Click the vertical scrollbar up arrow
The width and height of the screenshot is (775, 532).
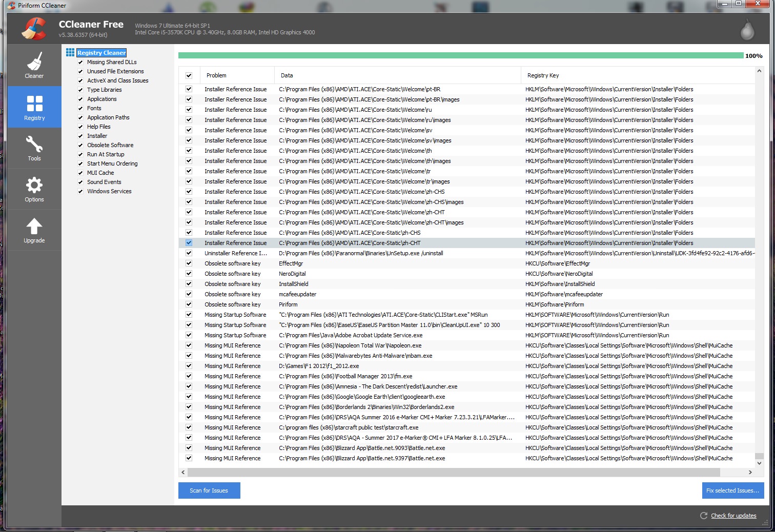click(760, 71)
